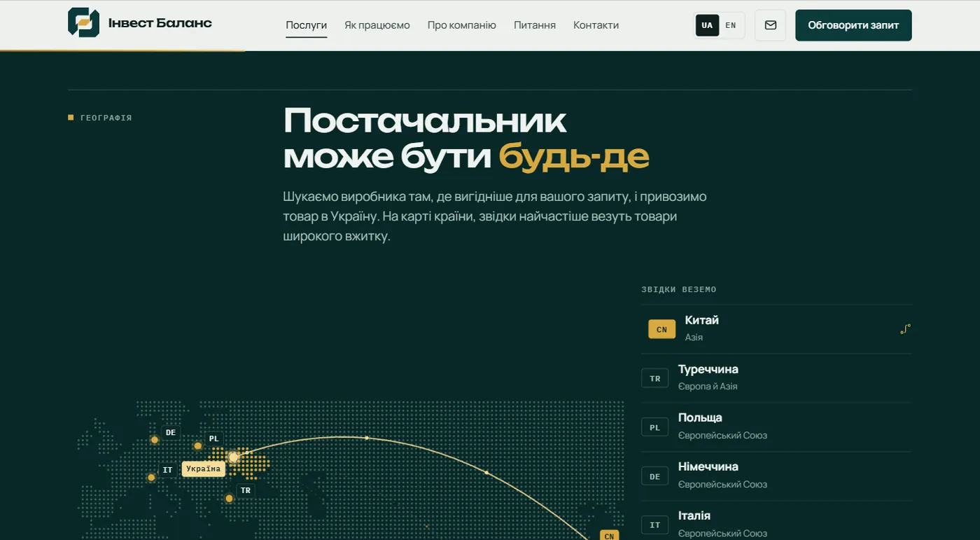Switch language to UA
The height and width of the screenshot is (540, 980).
coord(707,25)
